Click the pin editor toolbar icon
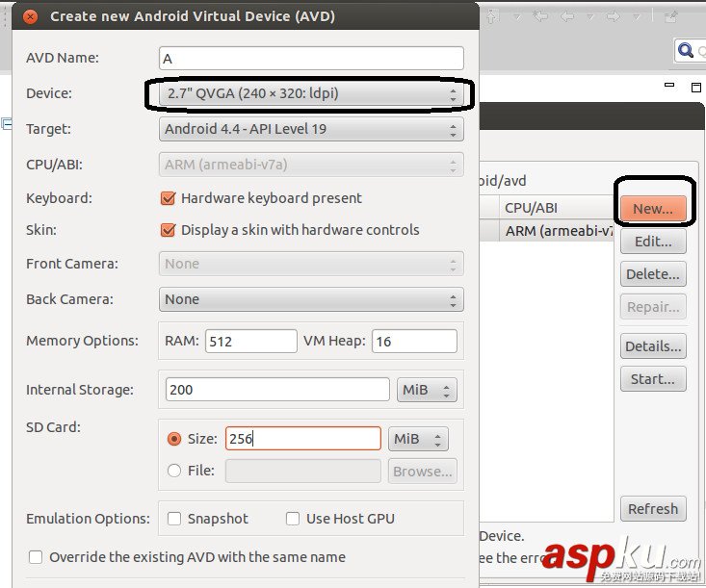This screenshot has height=588, width=706. coord(671,17)
